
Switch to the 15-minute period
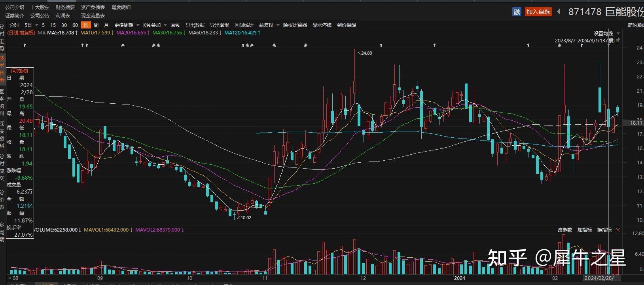53,25
